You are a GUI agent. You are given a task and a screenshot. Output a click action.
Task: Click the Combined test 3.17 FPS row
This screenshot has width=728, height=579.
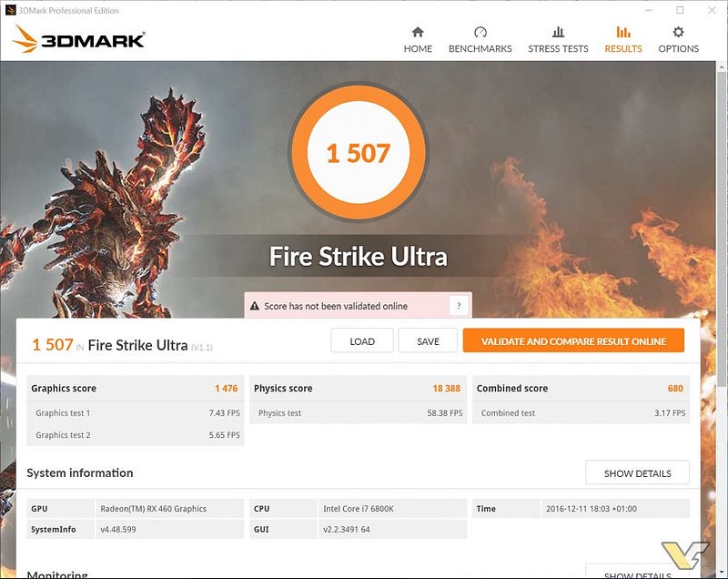click(581, 412)
